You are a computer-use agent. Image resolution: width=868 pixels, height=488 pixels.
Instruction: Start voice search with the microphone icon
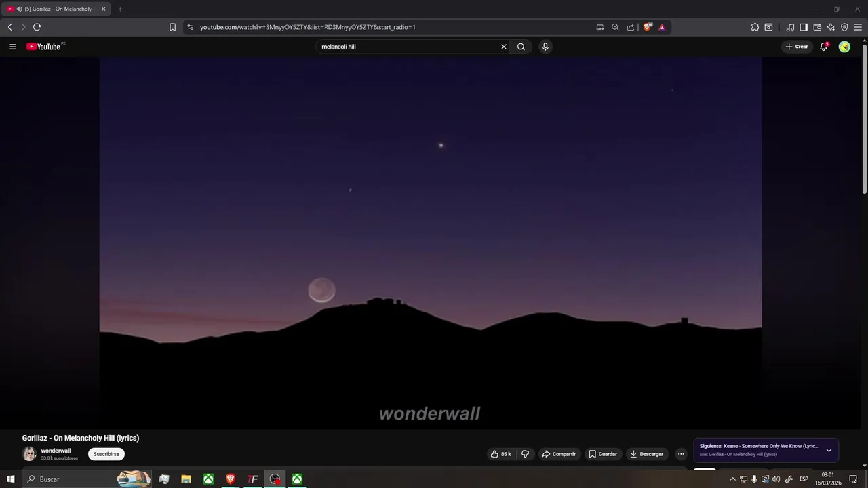(x=545, y=47)
